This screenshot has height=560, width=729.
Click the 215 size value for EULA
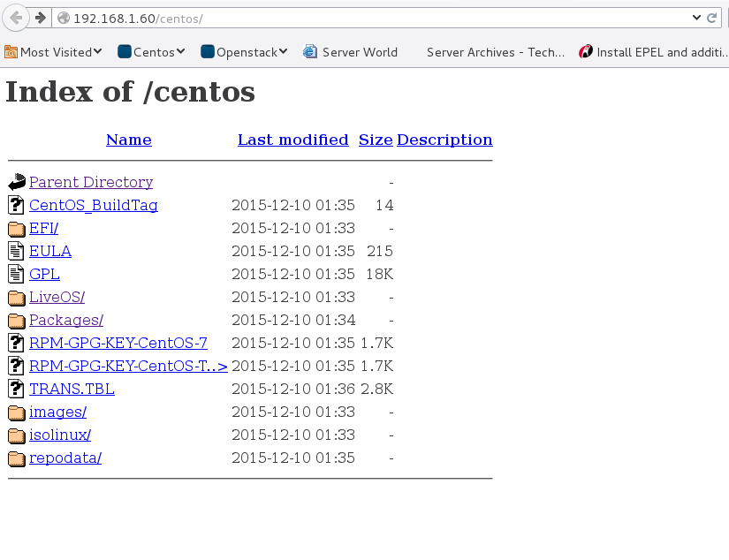(380, 251)
